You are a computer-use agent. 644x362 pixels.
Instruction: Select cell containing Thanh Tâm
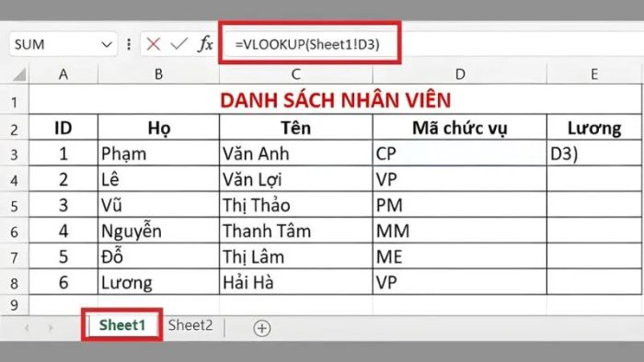(295, 231)
